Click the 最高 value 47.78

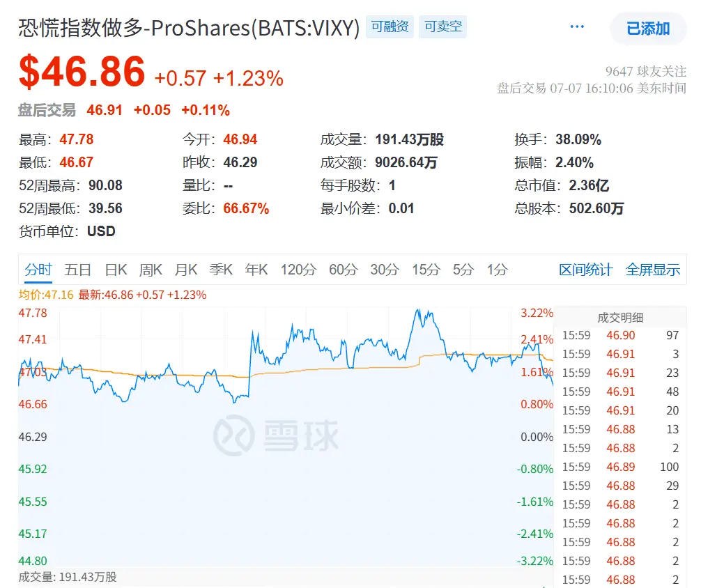tap(77, 139)
